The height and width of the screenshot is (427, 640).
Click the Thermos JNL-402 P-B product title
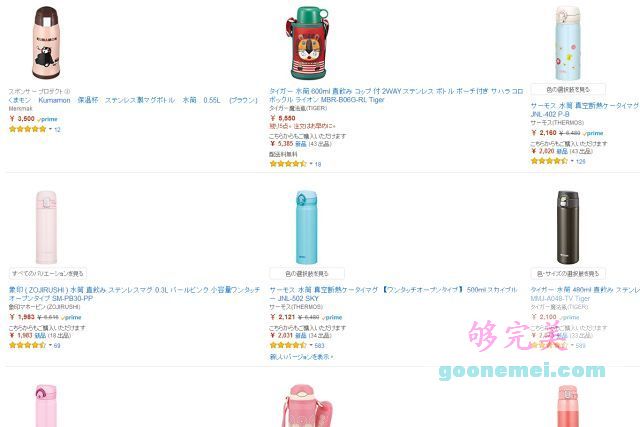pos(585,110)
